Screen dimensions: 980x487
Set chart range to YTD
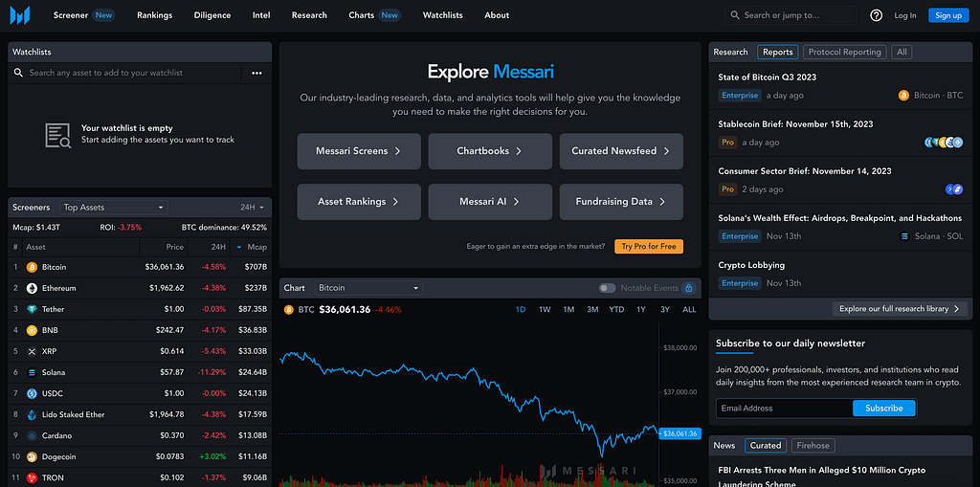(616, 309)
